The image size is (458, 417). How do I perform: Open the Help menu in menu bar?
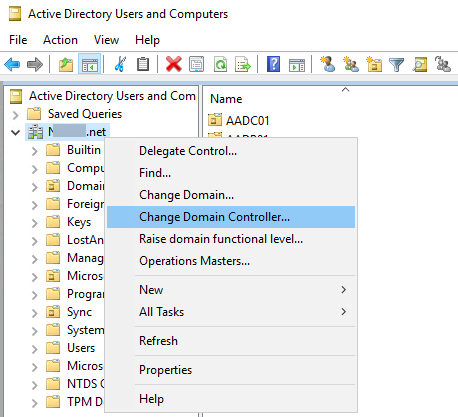pos(147,40)
